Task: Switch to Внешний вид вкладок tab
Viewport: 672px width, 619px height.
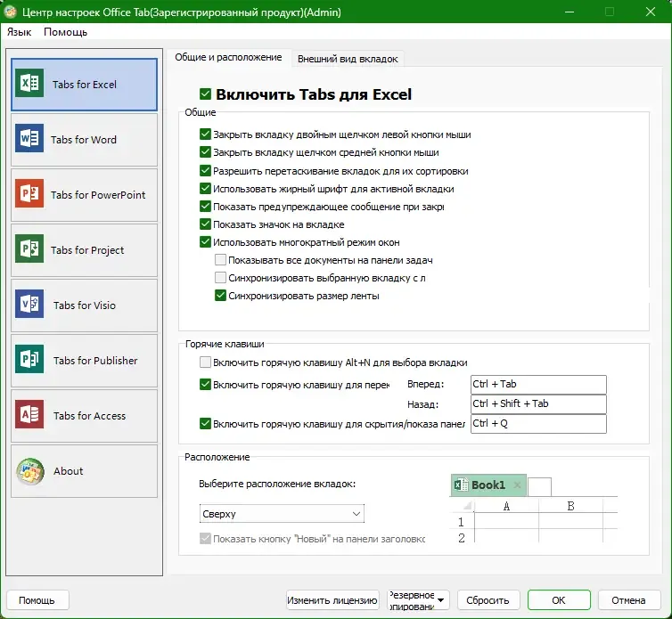Action: [348, 59]
